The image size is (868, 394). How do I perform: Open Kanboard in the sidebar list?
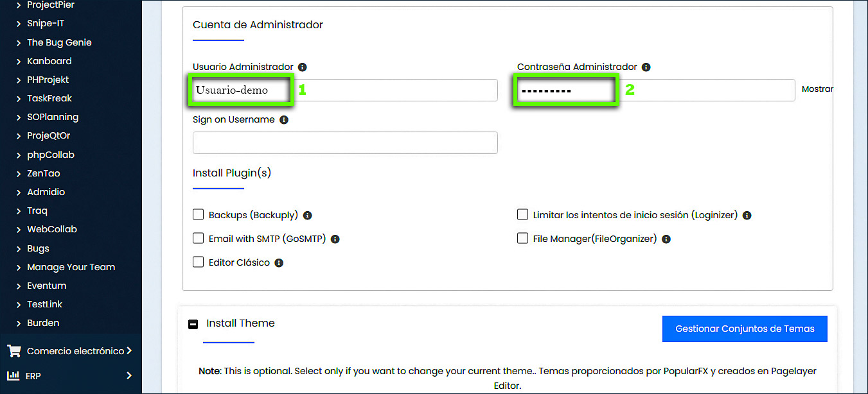point(49,61)
